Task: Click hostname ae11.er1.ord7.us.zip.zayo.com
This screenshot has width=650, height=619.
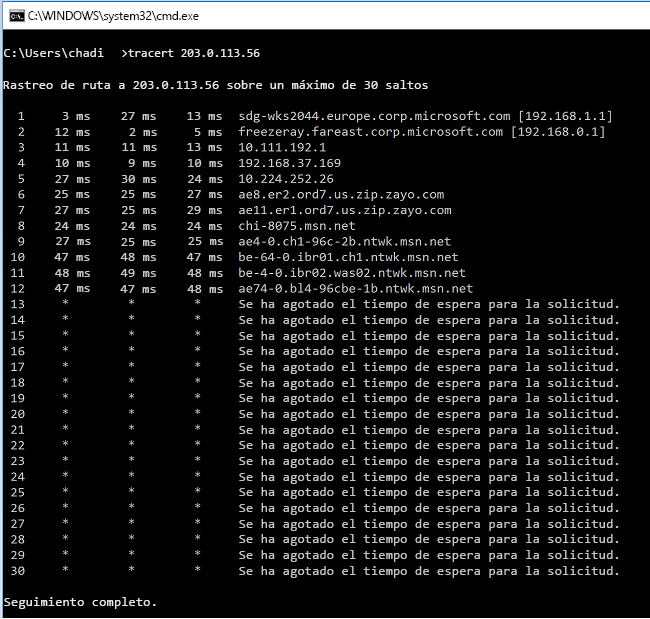Action: [x=345, y=210]
